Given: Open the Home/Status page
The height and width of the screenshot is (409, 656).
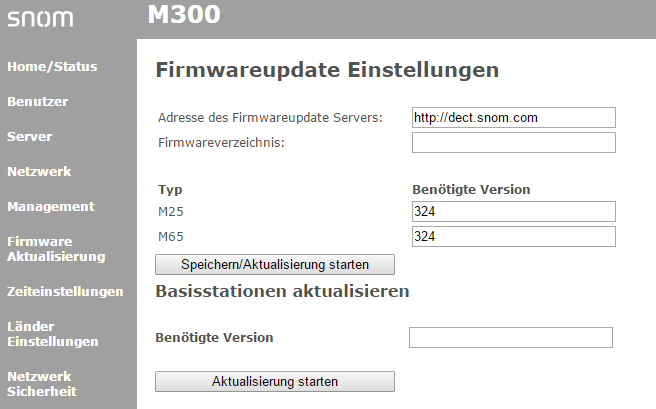Looking at the screenshot, I should coord(52,66).
